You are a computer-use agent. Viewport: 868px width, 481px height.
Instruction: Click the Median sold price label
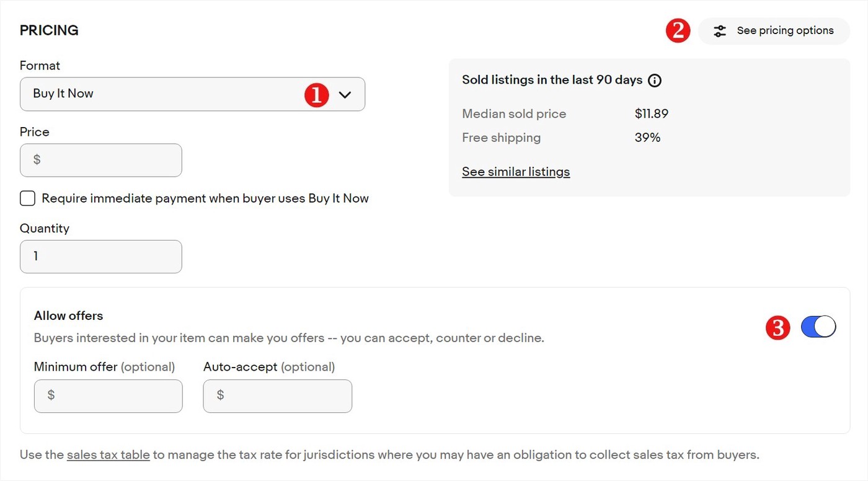click(x=514, y=114)
